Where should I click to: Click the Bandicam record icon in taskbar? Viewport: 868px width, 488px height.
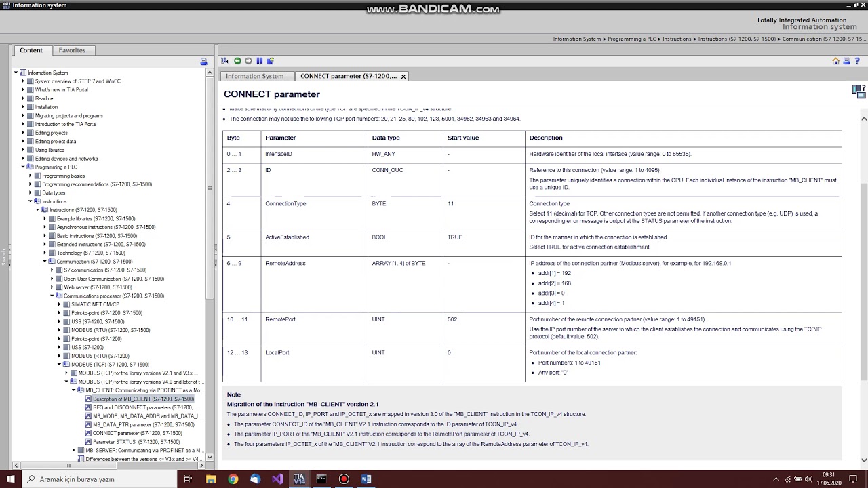tap(344, 479)
